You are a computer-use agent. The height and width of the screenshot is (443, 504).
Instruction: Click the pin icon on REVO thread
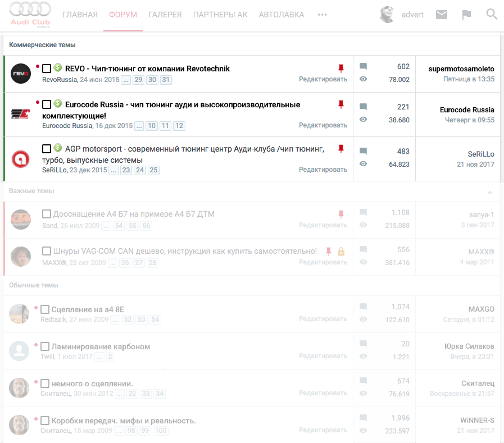click(340, 68)
